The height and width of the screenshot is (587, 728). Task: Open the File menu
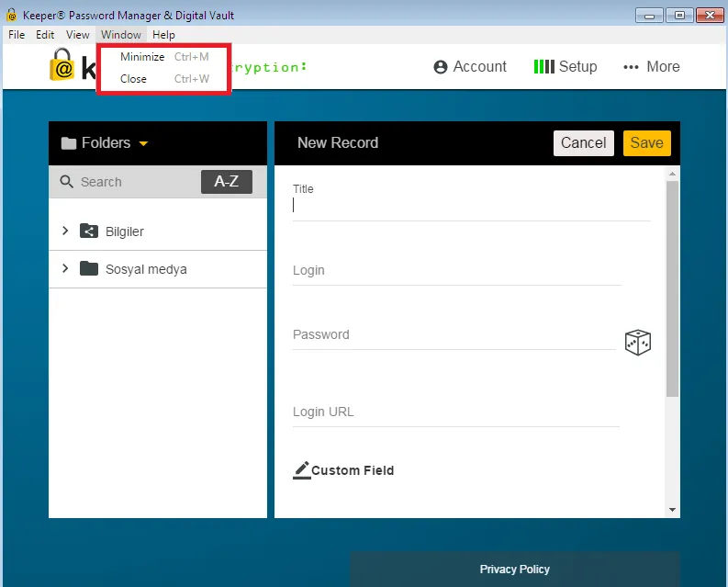tap(17, 35)
